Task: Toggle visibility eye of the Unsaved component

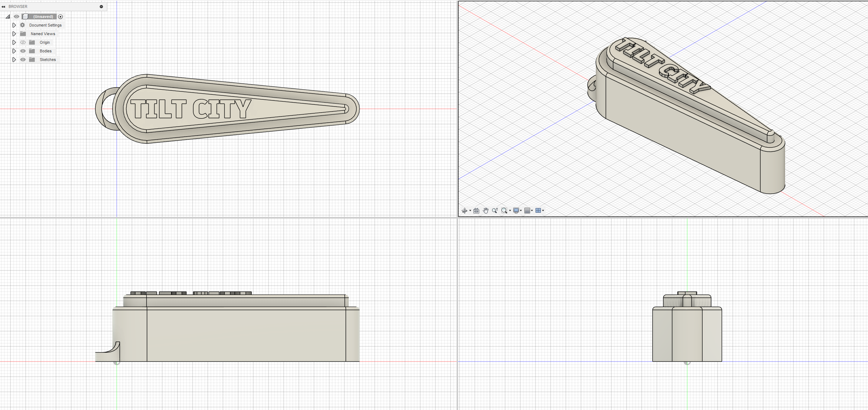Action: tap(16, 17)
